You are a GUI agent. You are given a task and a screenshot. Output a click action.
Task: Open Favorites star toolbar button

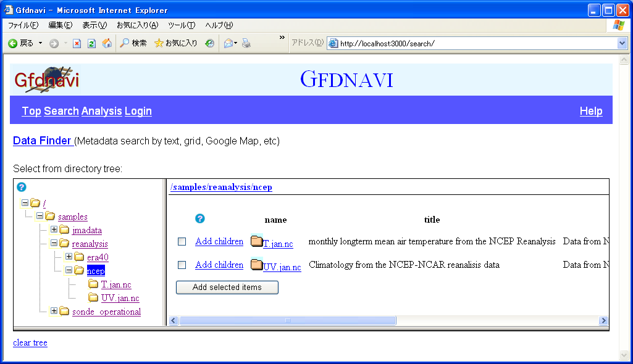[176, 43]
